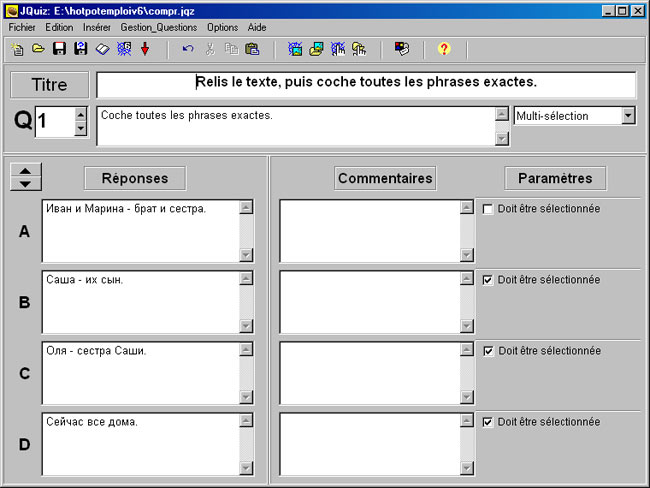Save the quiz using the floppy disk icon
Viewport: 650px width, 488px height.
click(x=59, y=48)
